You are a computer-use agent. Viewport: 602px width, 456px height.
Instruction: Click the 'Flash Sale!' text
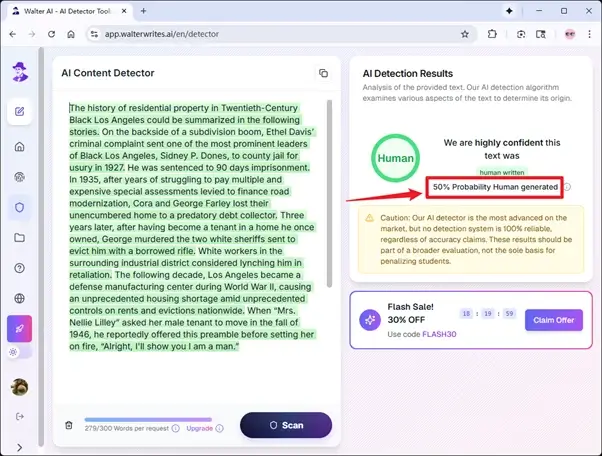pos(410,307)
